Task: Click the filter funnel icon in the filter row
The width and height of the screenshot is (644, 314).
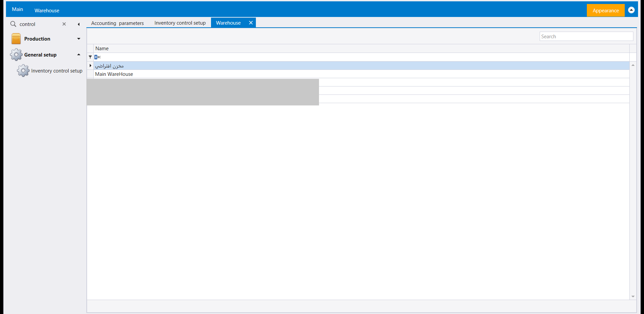Action: coord(90,57)
